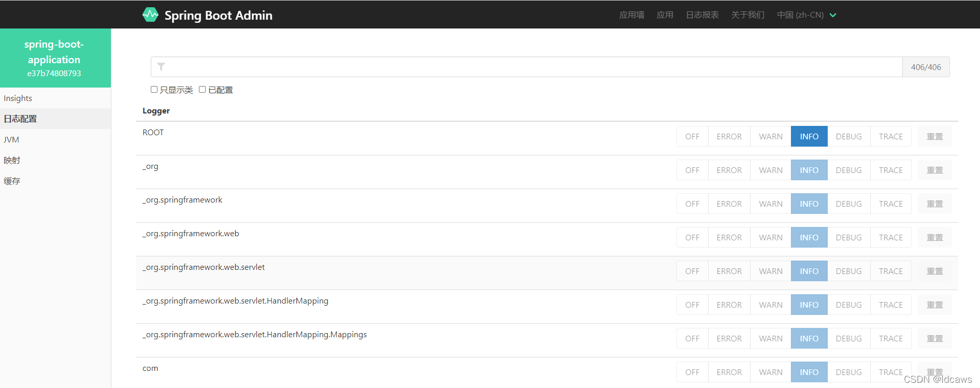Set _org.springframework logger to TRACE
Screen dimensions: 980x388
coord(890,204)
